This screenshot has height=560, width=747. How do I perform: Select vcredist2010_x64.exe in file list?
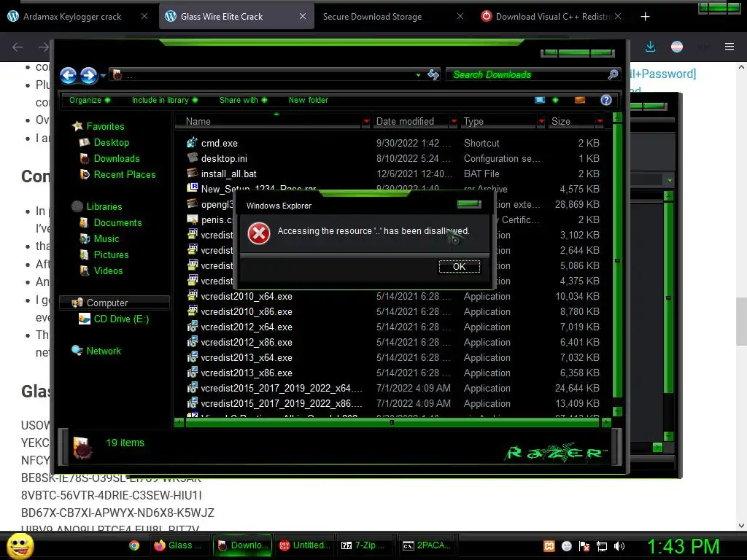[247, 297]
